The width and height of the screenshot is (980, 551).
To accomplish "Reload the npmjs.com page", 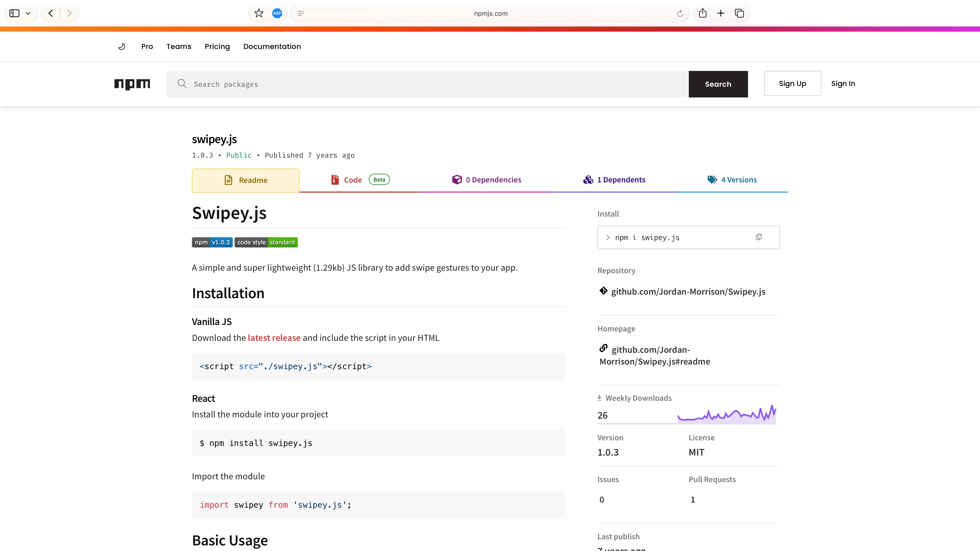I will [680, 14].
